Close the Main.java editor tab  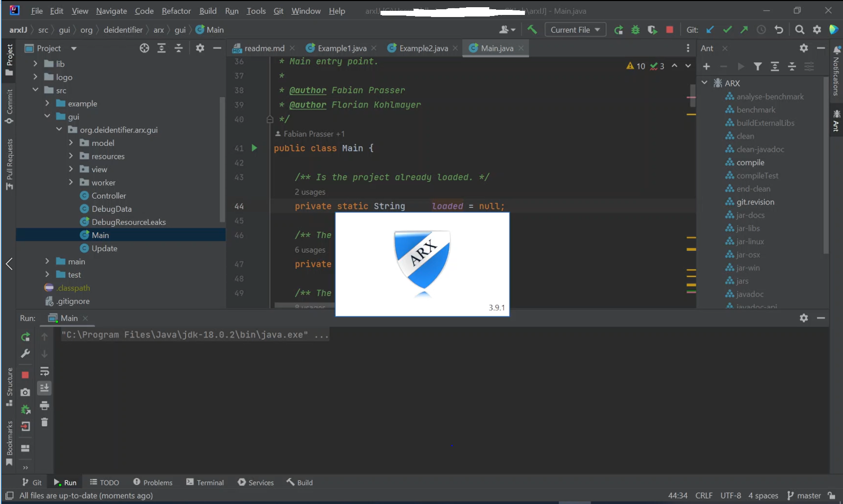[x=521, y=48]
